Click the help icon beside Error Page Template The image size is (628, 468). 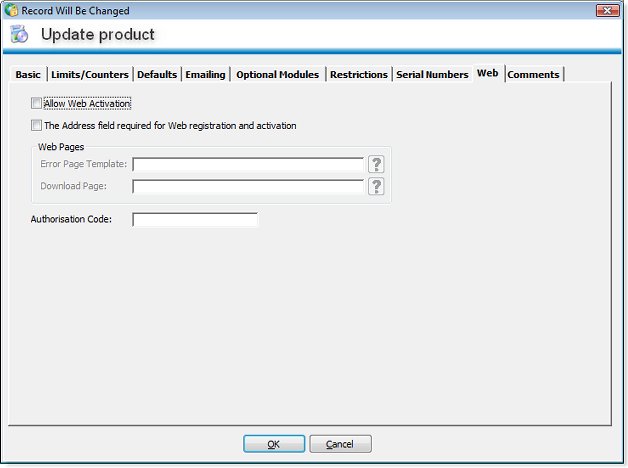point(376,165)
